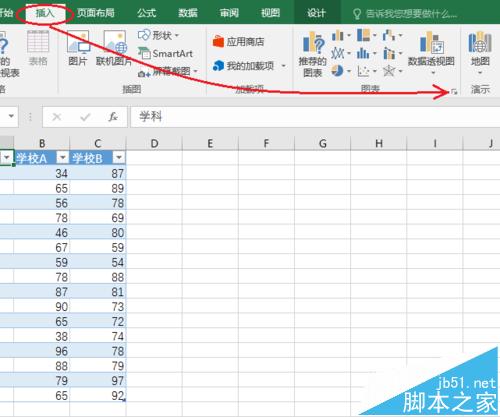Open the 形状 shapes menu
This screenshot has height=417, width=500.
tap(159, 35)
